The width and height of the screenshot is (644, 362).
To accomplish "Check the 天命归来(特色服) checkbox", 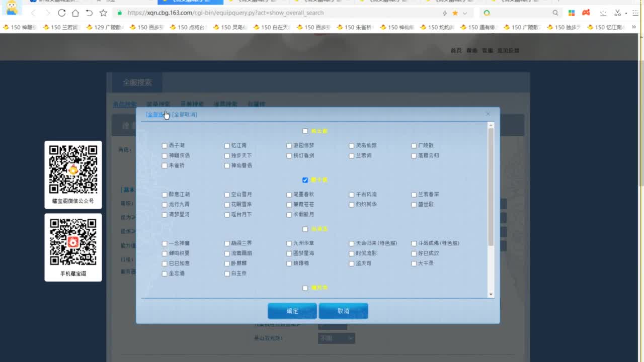I will coord(352,243).
